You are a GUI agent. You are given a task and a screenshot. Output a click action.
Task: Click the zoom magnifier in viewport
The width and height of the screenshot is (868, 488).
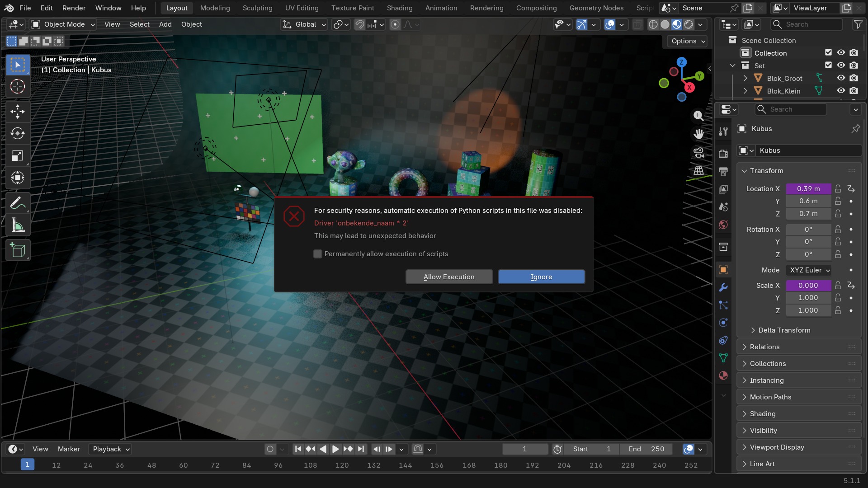point(698,116)
